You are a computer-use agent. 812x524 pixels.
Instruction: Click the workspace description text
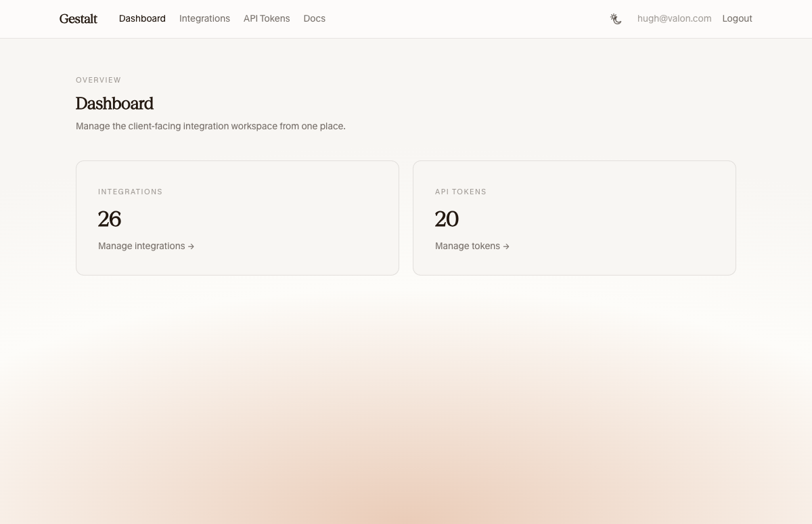pos(210,126)
